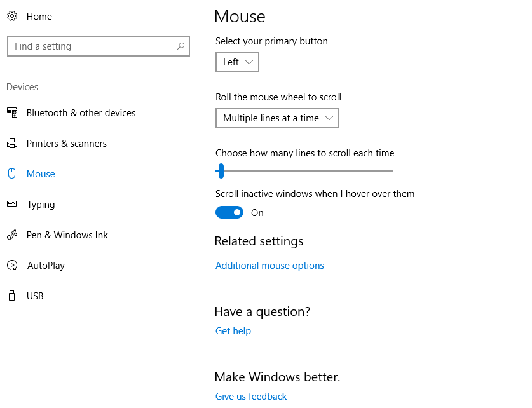Image resolution: width=532 pixels, height=408 pixels.
Task: Expand Multiple lines at a time dropdown
Action: coord(277,118)
